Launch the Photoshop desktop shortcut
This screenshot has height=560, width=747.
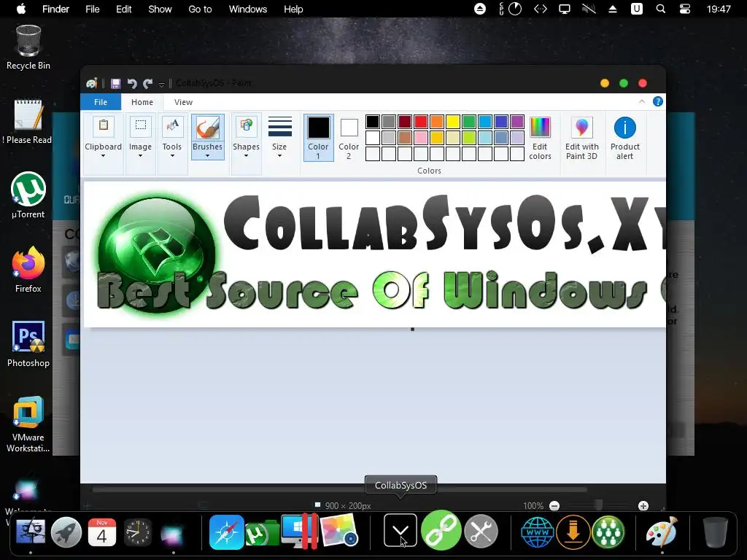coord(28,344)
